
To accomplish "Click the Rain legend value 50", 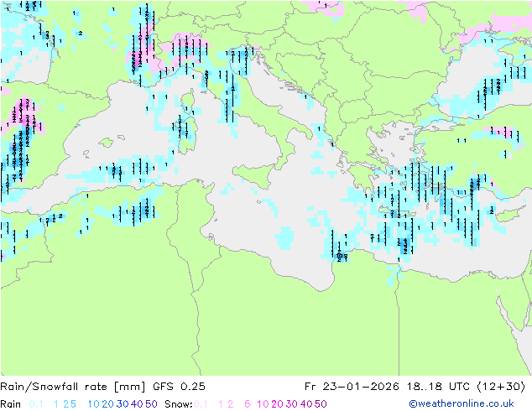I will click(x=151, y=404).
